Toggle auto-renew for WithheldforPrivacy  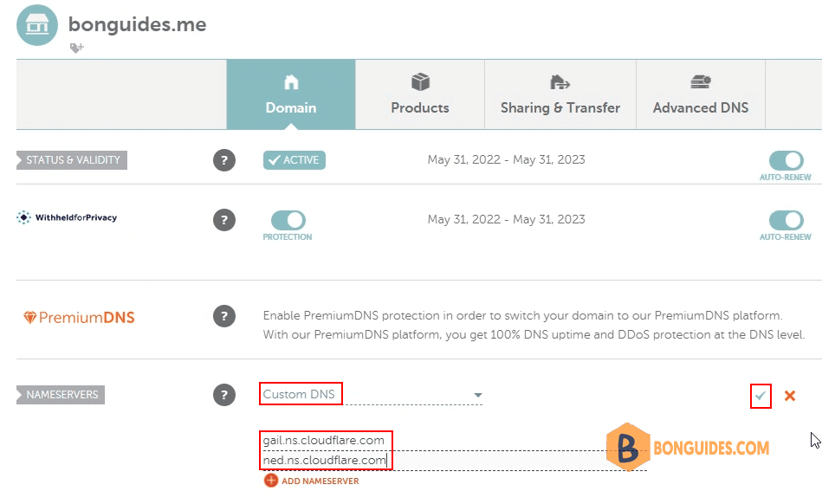(786, 220)
